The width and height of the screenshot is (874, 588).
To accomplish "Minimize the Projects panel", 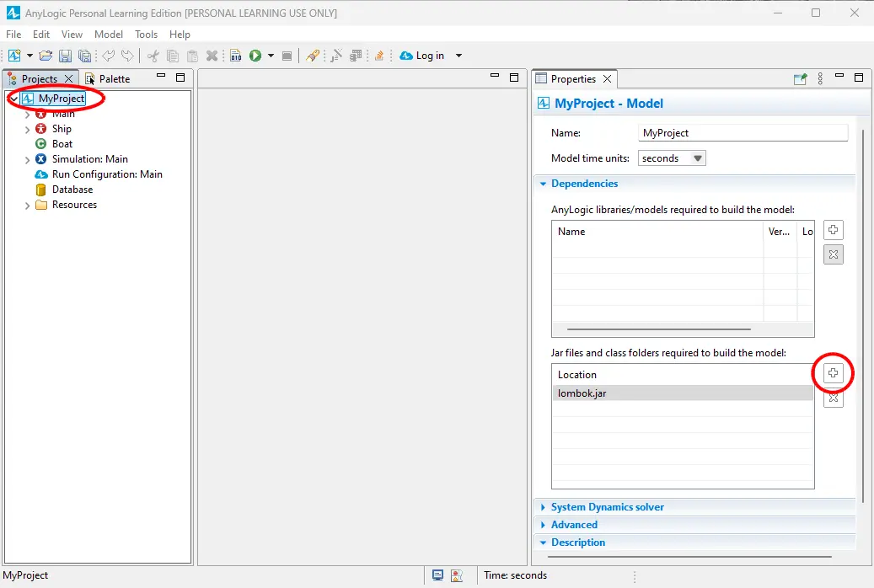I will [161, 75].
